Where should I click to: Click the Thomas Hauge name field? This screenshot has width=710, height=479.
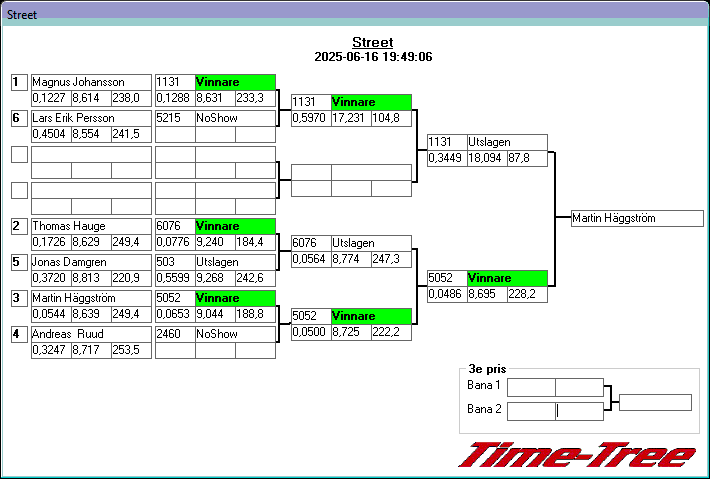[x=91, y=226]
